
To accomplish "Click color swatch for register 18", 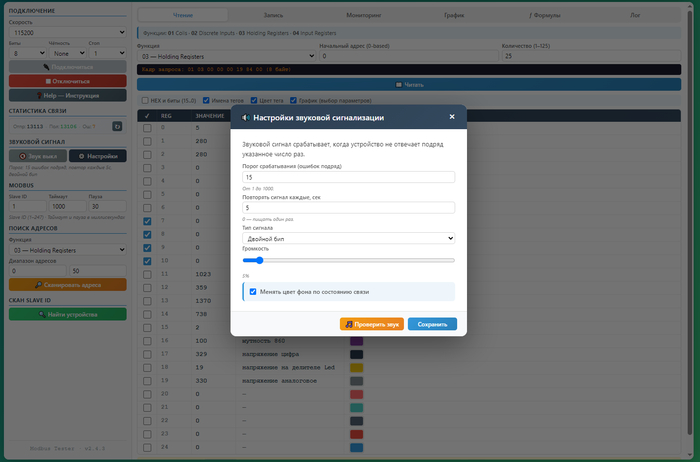I will [x=356, y=368].
